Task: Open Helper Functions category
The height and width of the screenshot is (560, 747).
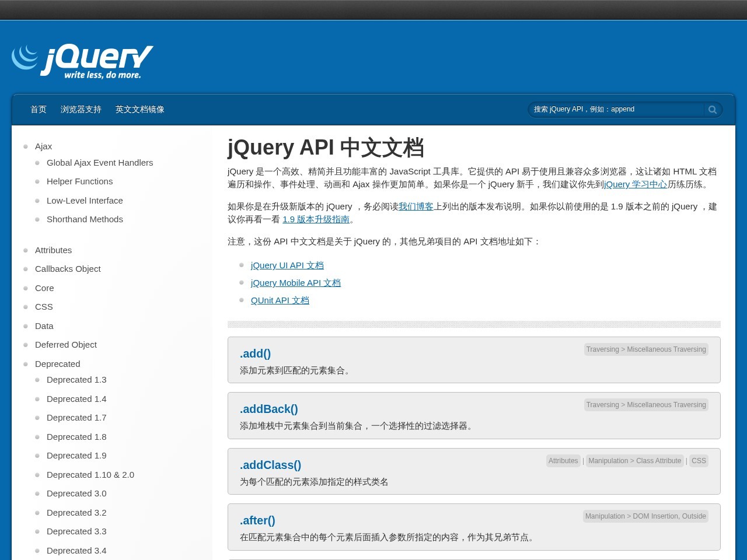Action: 80,181
